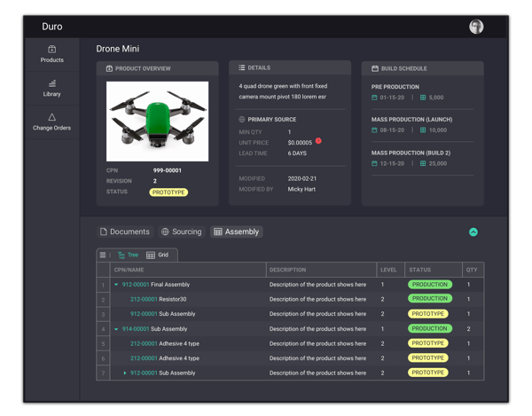Switch table to Grid view

(x=157, y=255)
